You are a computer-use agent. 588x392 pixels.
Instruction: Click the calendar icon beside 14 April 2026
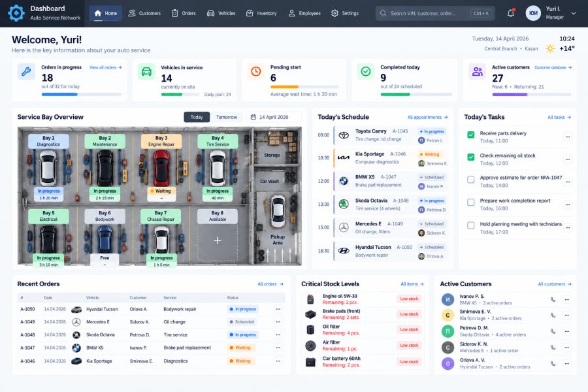tap(253, 117)
